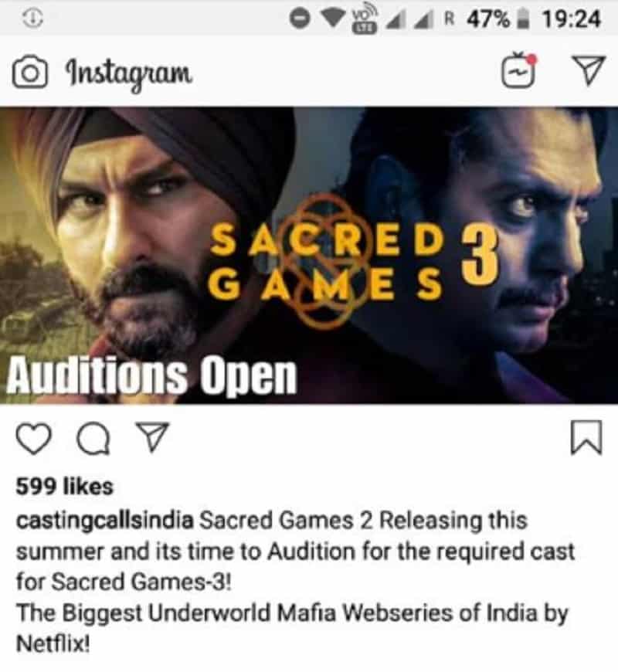
Task: Open direct messages paper plane icon
Action: [589, 71]
